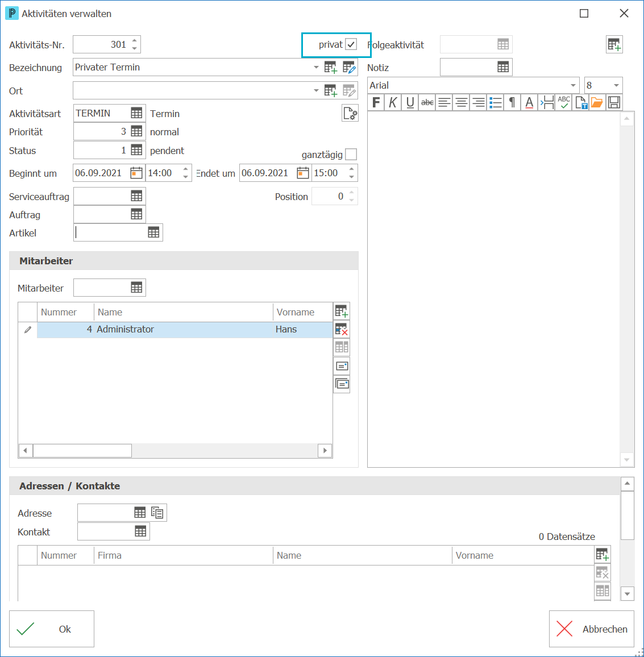Click Adressen / Kontakte section header

[314, 486]
